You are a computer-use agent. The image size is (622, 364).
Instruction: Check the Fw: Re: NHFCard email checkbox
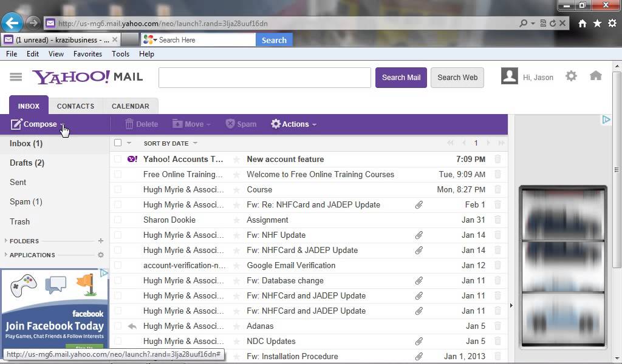pyautogui.click(x=118, y=205)
